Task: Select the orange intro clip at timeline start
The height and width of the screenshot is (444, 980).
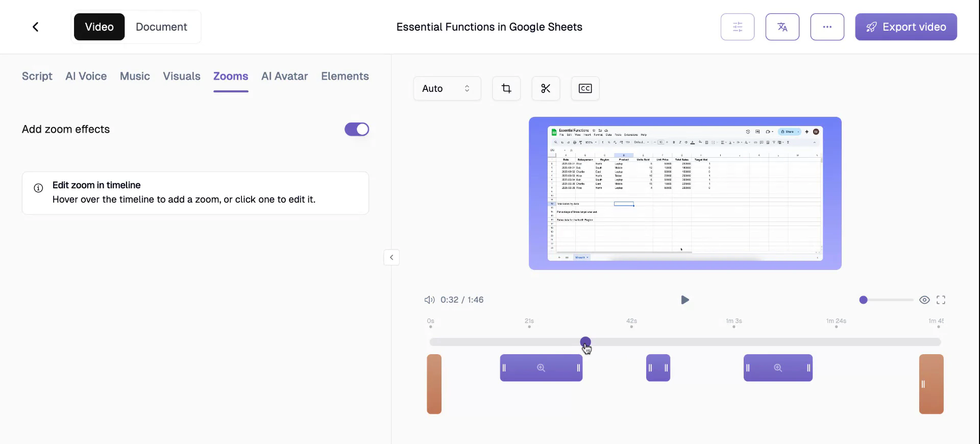Action: coord(434,384)
